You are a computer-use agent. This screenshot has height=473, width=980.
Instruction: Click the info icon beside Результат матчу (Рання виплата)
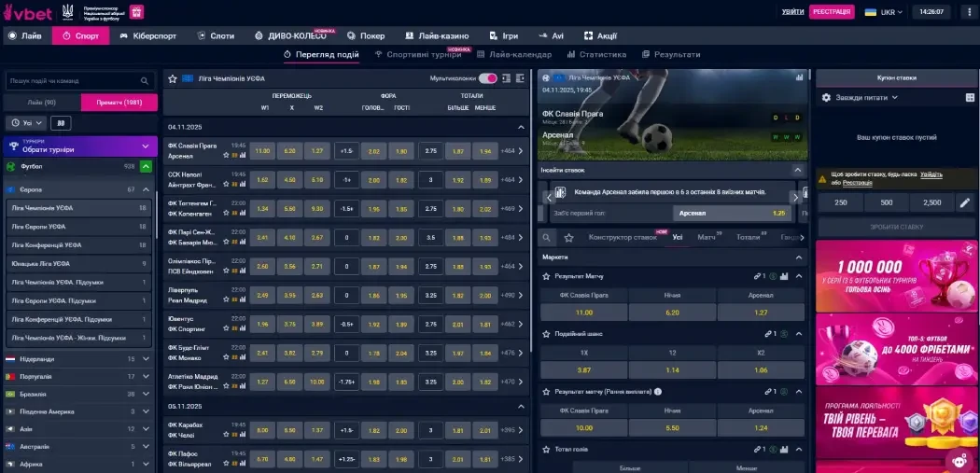coord(658,392)
